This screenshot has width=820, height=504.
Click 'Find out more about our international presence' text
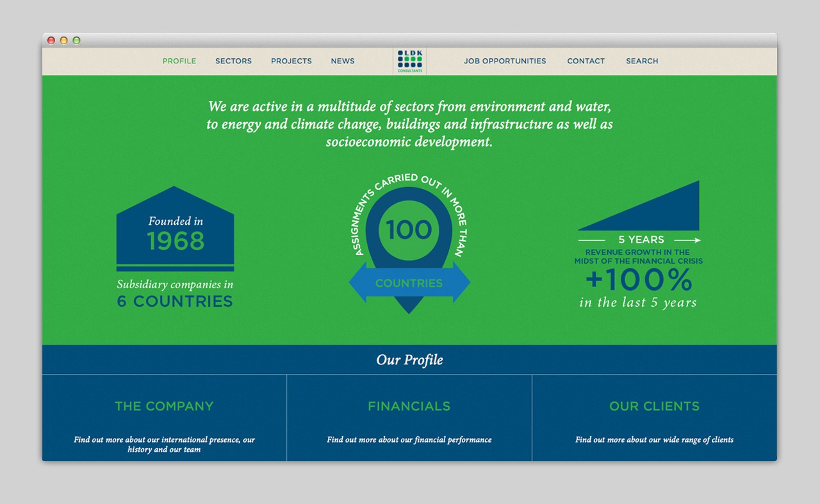coord(164,444)
